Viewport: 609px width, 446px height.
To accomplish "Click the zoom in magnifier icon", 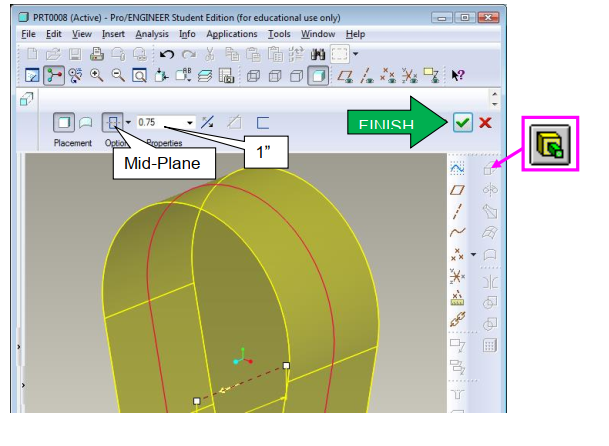I will pyautogui.click(x=97, y=75).
